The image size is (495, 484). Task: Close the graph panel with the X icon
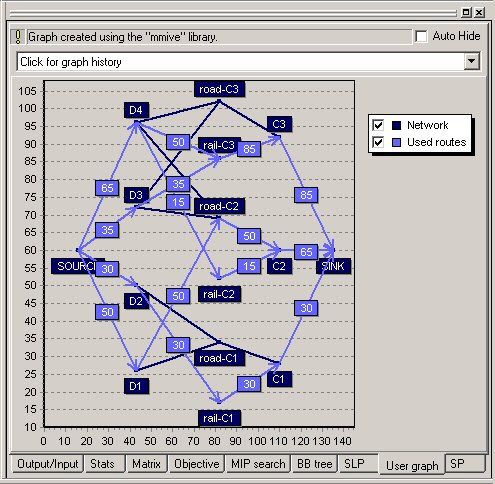point(479,13)
